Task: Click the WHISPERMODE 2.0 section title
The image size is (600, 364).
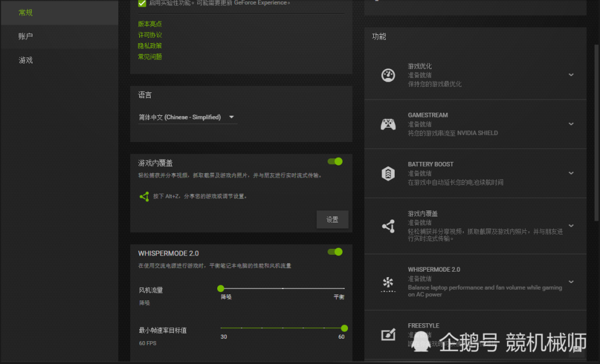Action: 169,254
